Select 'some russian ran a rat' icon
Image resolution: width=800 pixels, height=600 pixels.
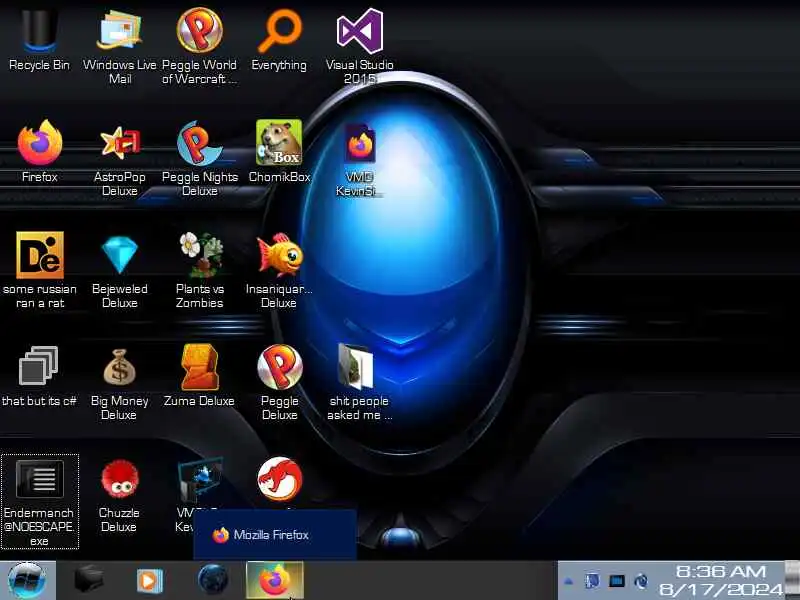[40, 255]
